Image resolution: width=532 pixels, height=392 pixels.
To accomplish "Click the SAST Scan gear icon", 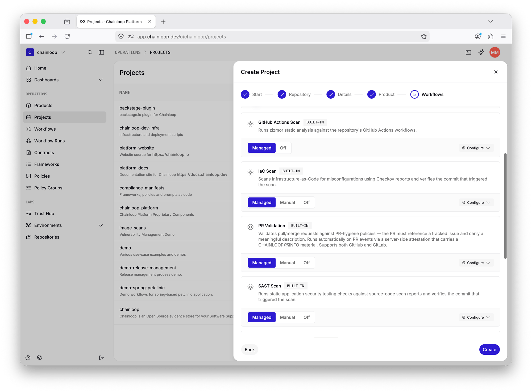I will click(250, 287).
